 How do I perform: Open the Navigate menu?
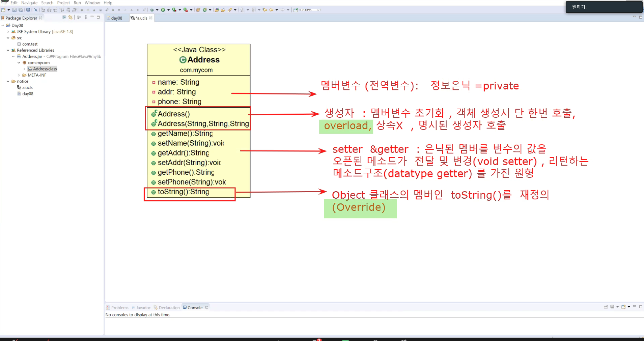(29, 3)
